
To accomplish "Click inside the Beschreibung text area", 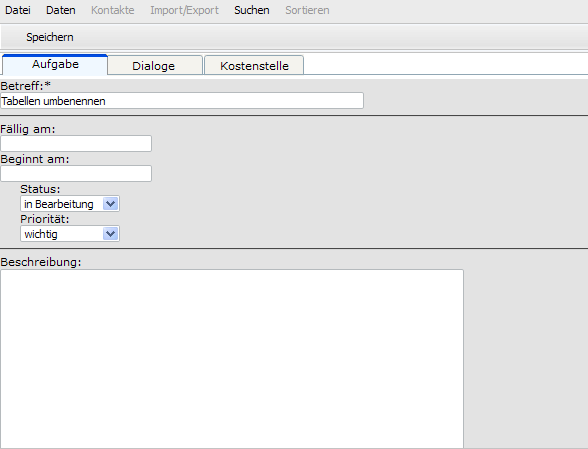I will (x=232, y=359).
